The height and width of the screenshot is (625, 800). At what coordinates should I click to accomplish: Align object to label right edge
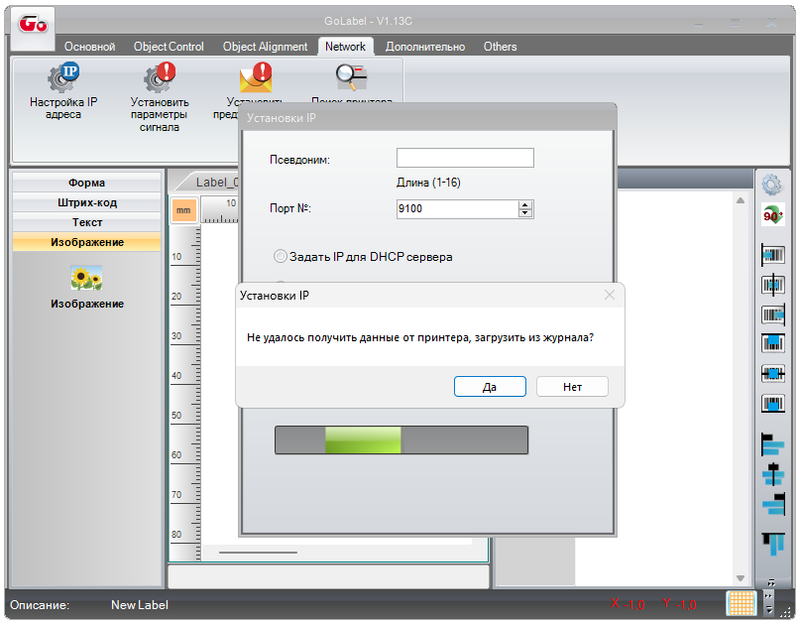(x=772, y=314)
